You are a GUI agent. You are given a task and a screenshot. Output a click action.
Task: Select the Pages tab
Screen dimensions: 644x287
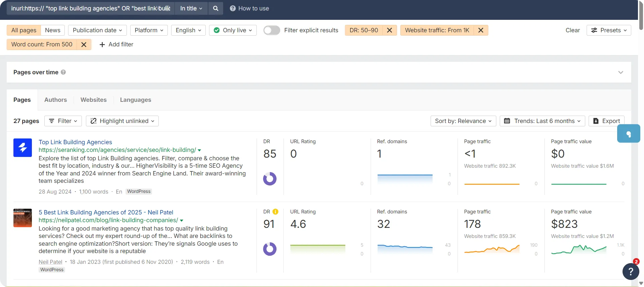[x=22, y=100]
